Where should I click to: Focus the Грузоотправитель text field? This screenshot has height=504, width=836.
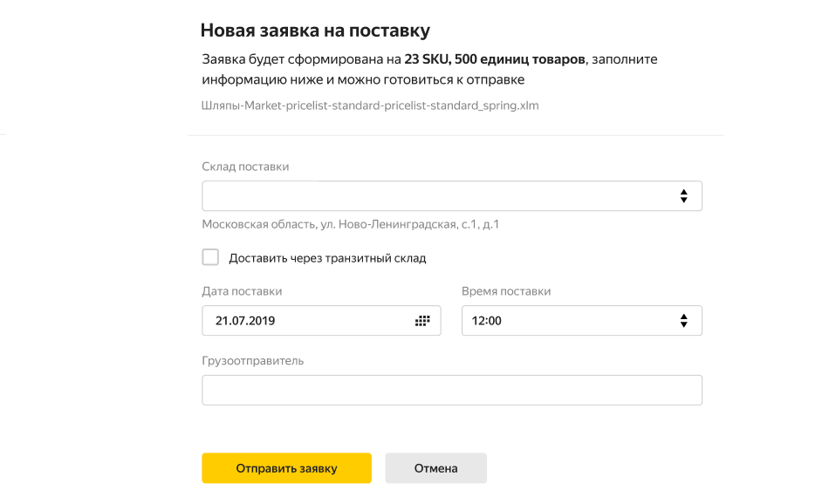tap(451, 391)
